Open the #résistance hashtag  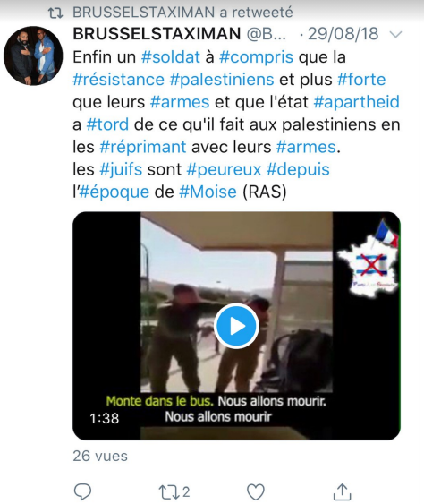click(119, 80)
